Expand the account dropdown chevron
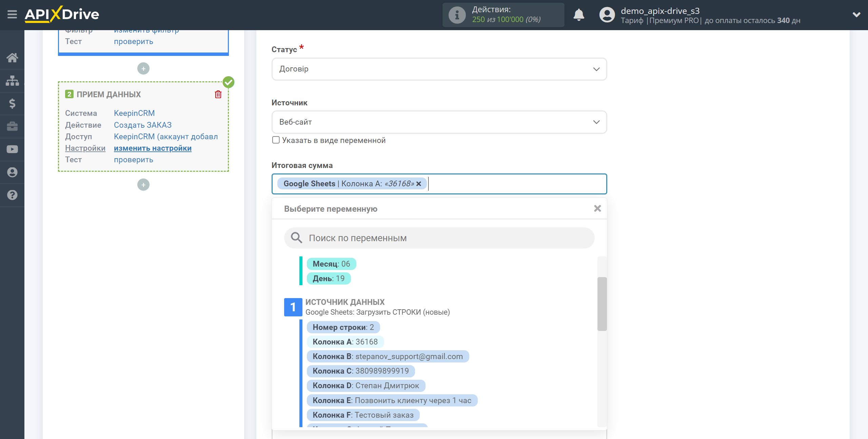Viewport: 868px width, 439px height. [x=856, y=15]
